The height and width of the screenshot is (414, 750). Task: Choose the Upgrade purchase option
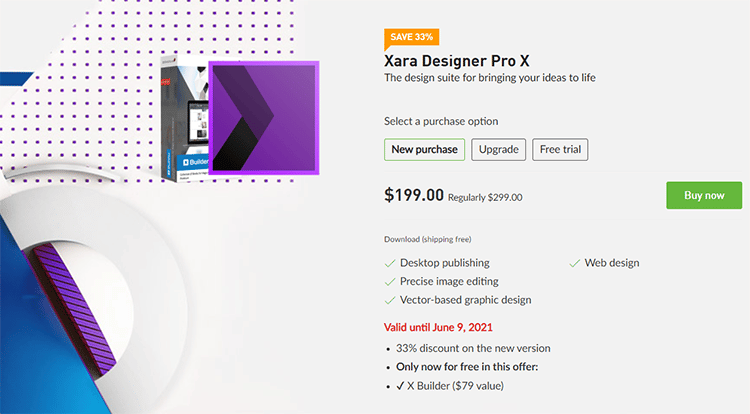498,150
